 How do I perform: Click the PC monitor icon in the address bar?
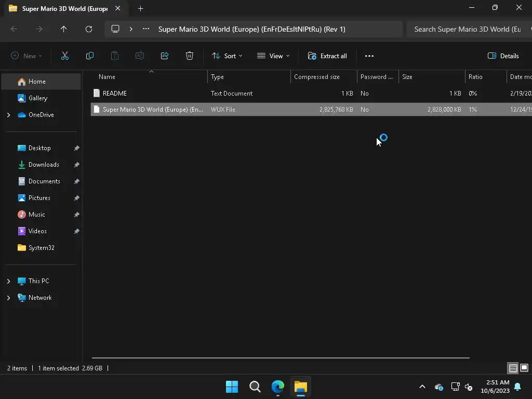[115, 29]
